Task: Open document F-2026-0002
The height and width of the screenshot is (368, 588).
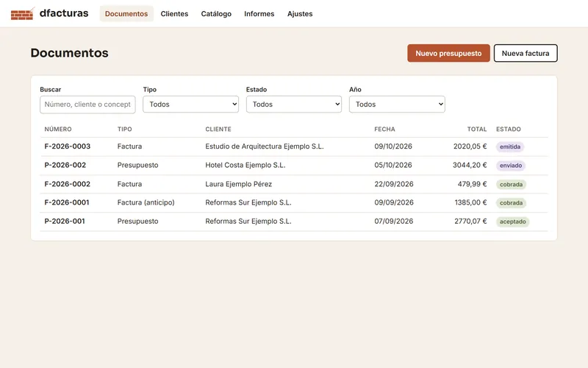Action: tap(68, 184)
